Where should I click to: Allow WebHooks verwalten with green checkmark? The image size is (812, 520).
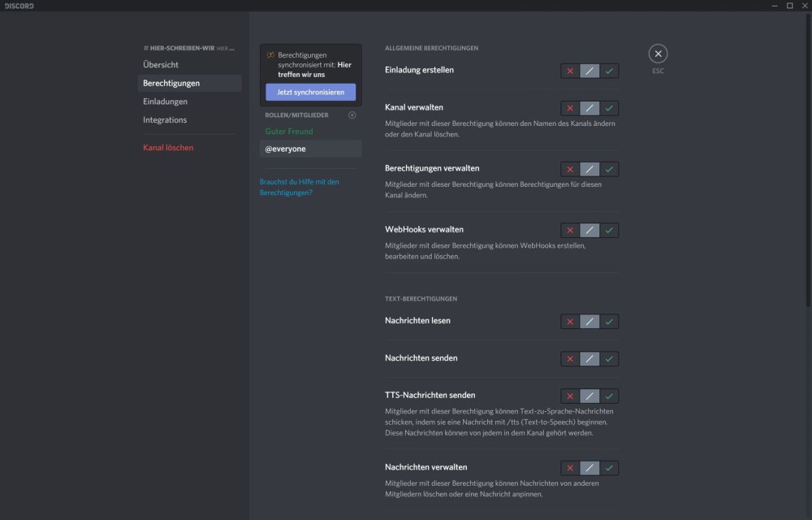tap(609, 230)
